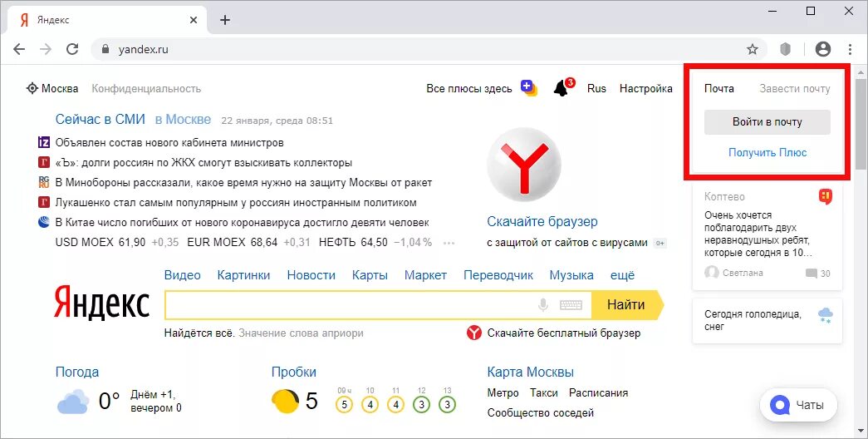Open the shield extension icon

pyautogui.click(x=786, y=49)
